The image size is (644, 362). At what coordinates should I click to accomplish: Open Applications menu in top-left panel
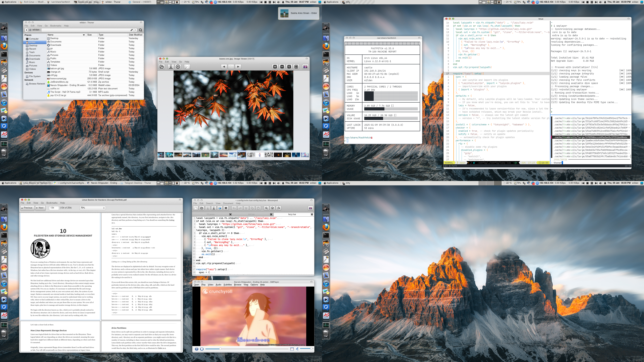(x=9, y=2)
